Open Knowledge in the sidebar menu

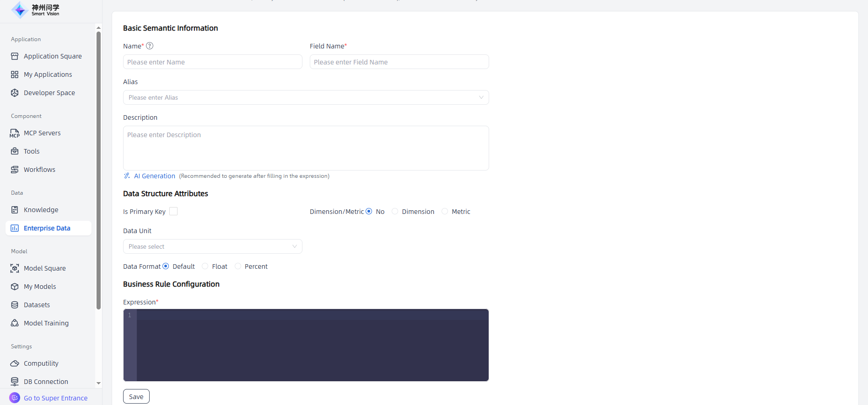coord(41,210)
